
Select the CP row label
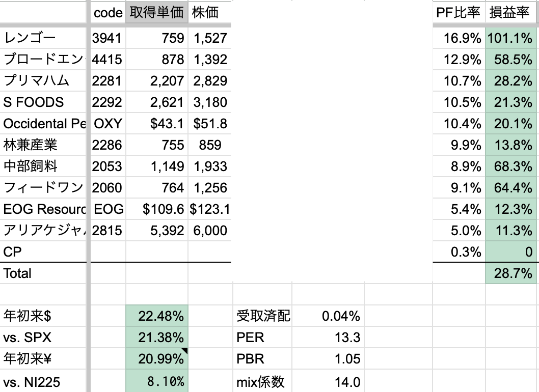(43, 251)
